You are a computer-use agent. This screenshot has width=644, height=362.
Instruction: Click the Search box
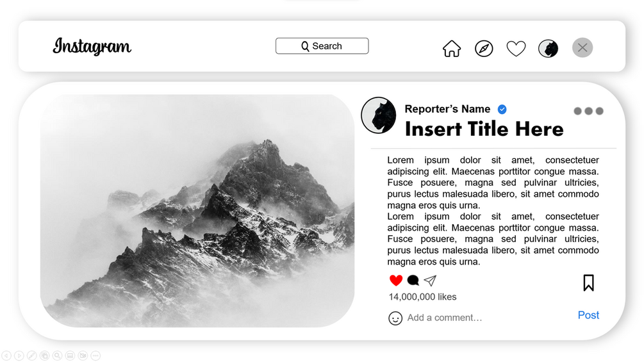click(322, 46)
